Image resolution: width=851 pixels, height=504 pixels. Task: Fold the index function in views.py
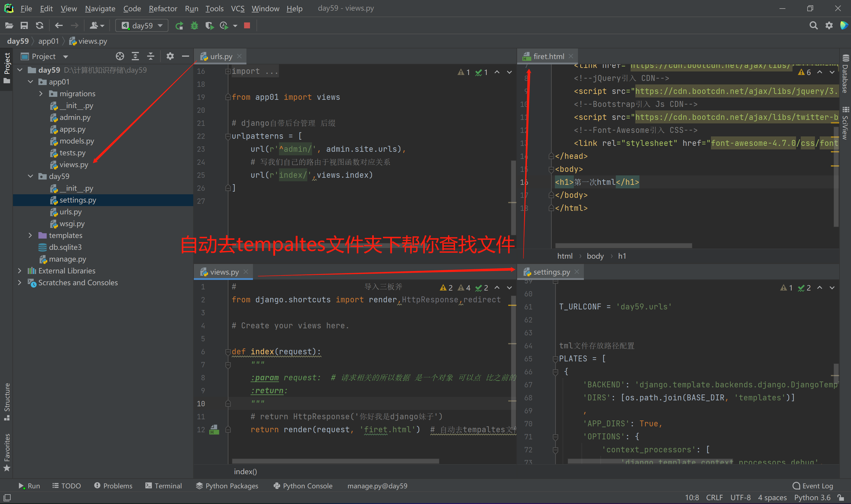coord(228,352)
